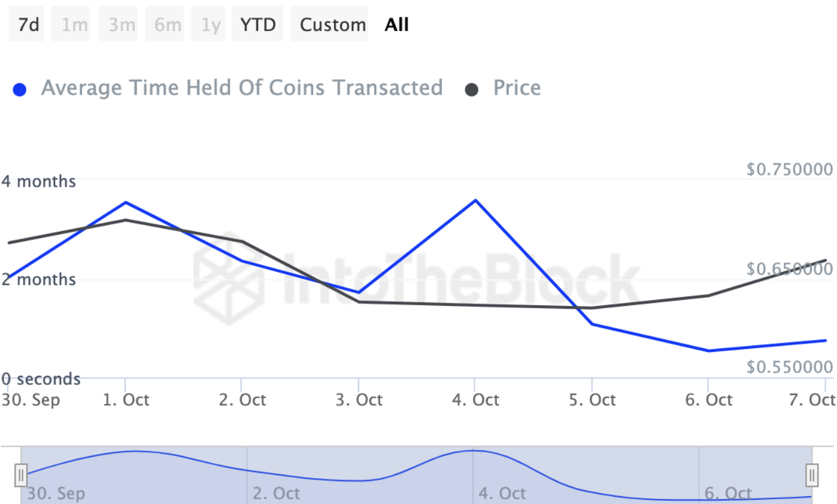The image size is (837, 504).
Task: Click the navigator 2. Oct marker
Action: pos(275,494)
